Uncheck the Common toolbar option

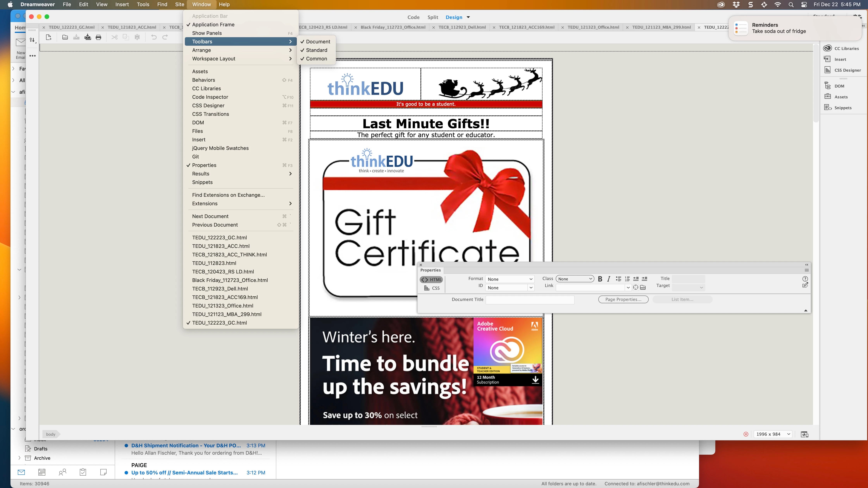[316, 59]
